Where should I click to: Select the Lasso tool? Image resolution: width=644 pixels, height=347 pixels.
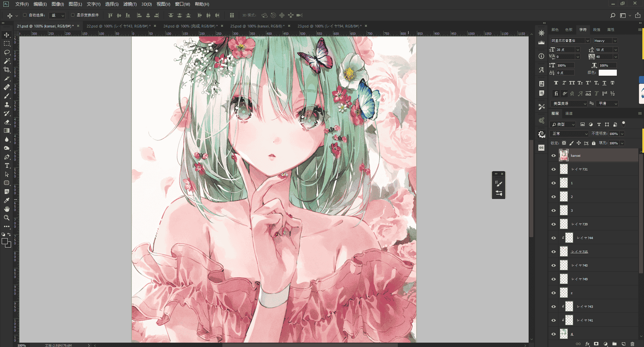click(x=7, y=52)
